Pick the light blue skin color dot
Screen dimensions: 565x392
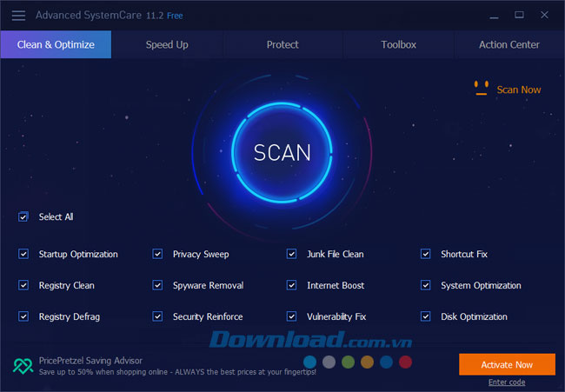pos(310,362)
